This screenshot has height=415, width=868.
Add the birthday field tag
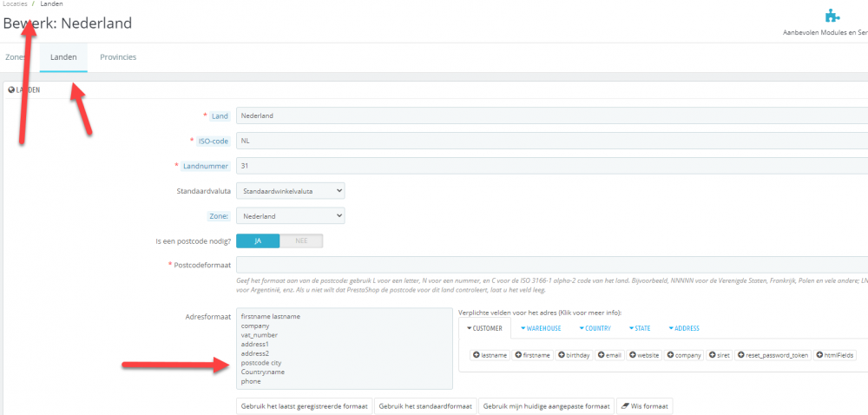(574, 355)
